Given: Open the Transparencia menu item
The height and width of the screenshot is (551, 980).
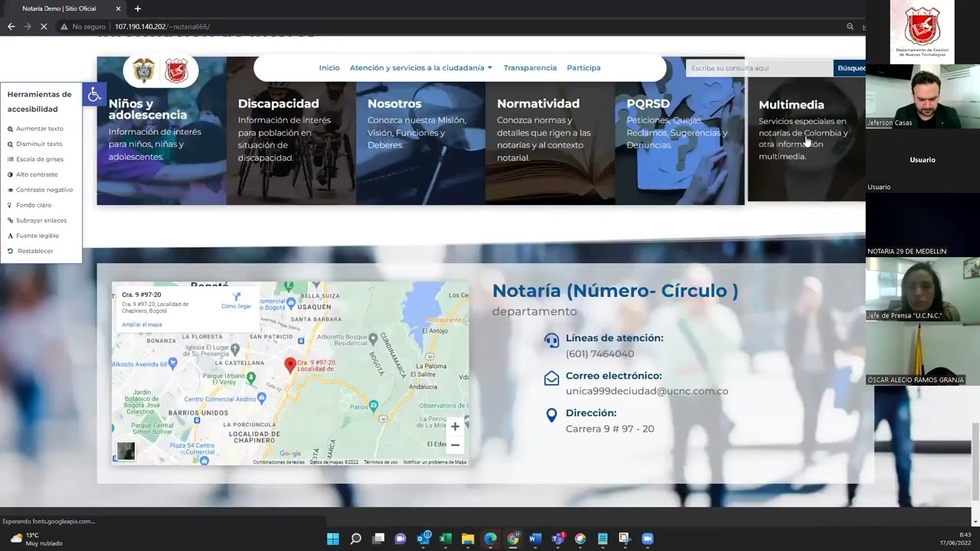Looking at the screenshot, I should point(530,68).
